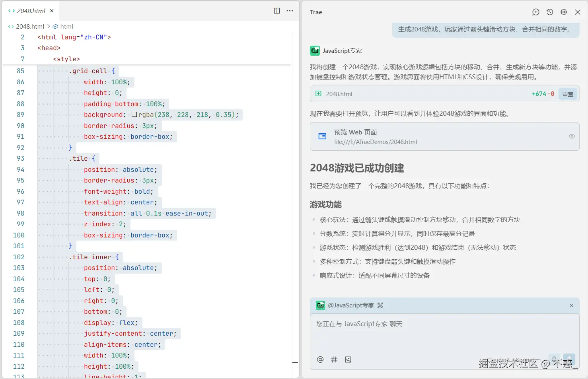The image size is (588, 379).
Task: Open the 2048.html changed file card
Action: coord(444,94)
